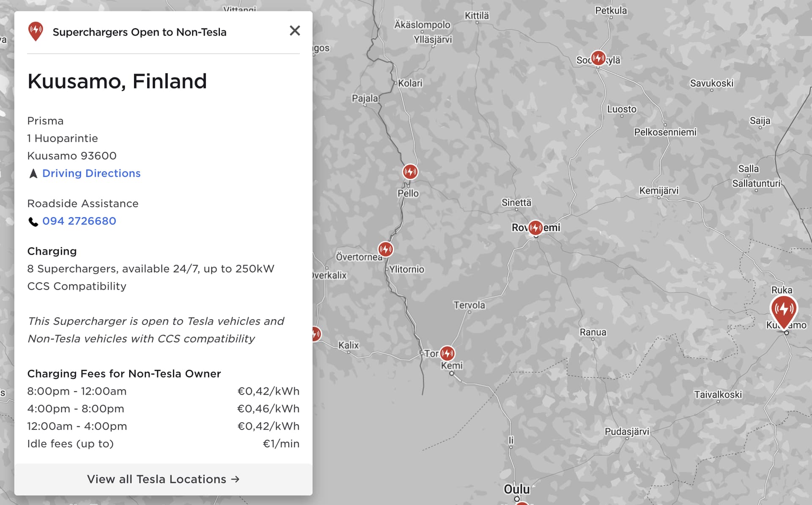Click the Idle fees (up to) row
This screenshot has width=812, height=505.
[x=163, y=444]
